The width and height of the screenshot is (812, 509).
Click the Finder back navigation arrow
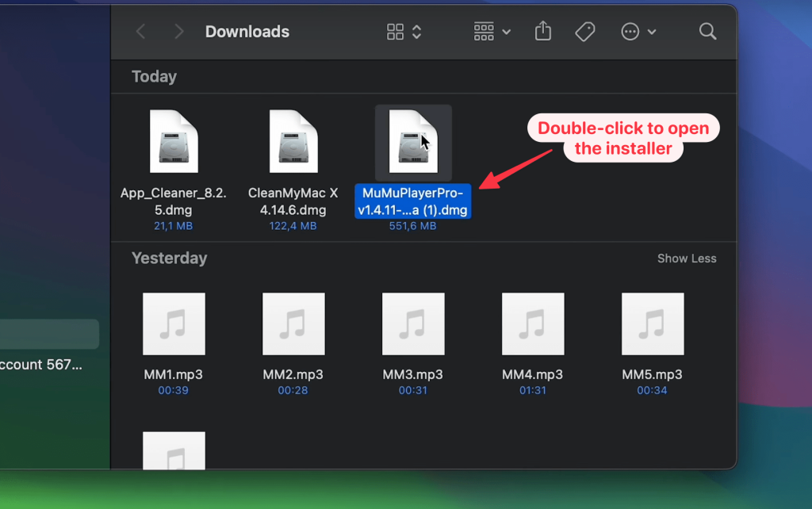(141, 32)
